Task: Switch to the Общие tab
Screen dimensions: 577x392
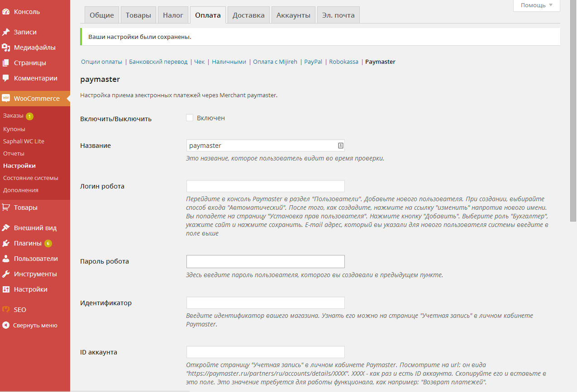Action: tap(102, 15)
